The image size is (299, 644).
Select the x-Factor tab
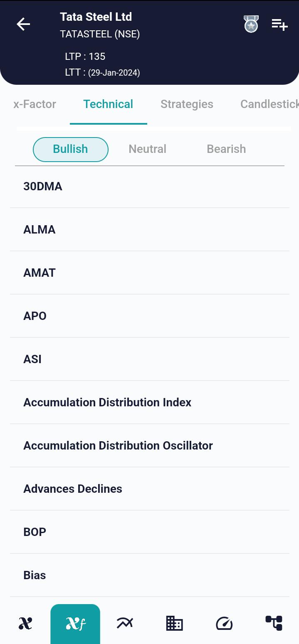(x=35, y=104)
